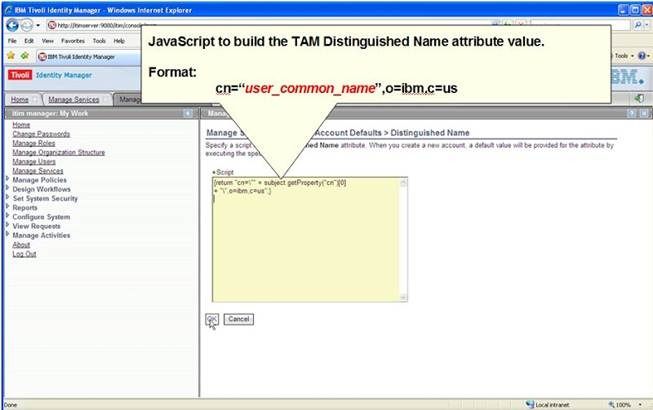Open the Edit menu

29,41
